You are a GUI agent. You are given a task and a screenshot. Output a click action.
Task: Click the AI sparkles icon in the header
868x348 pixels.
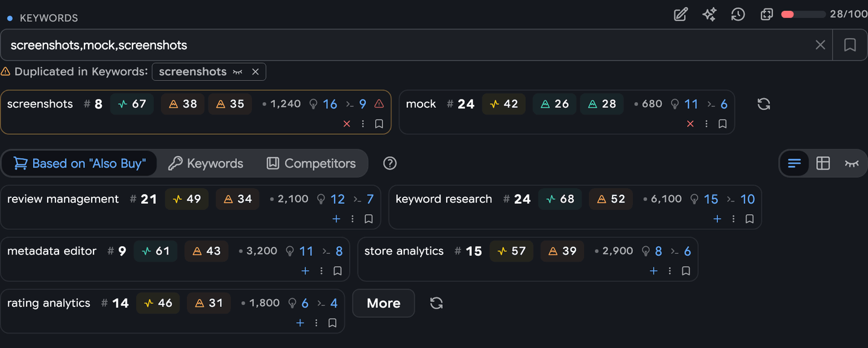point(709,14)
